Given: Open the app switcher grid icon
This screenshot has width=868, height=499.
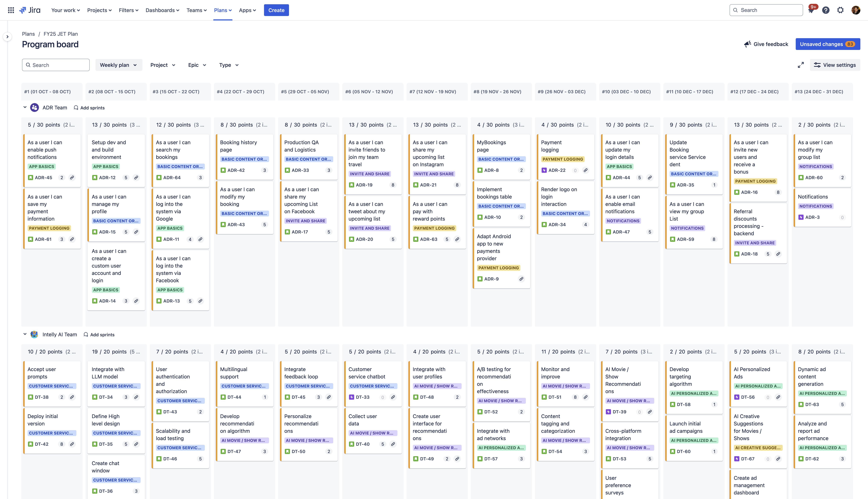Looking at the screenshot, I should coord(11,10).
